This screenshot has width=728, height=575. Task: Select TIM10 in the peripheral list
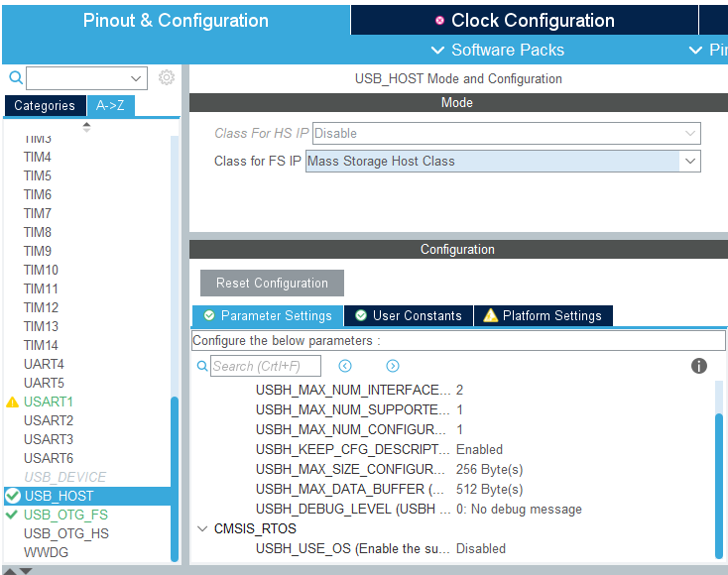point(41,270)
